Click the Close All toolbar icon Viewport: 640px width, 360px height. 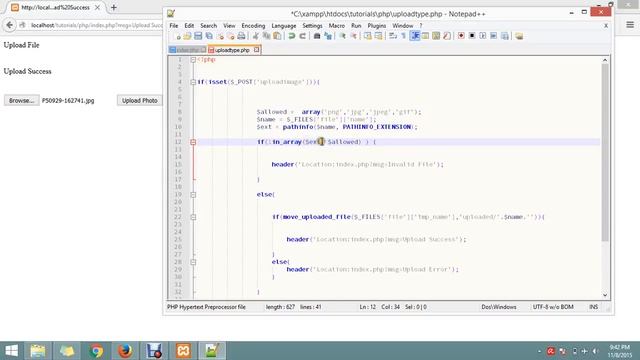point(231,36)
